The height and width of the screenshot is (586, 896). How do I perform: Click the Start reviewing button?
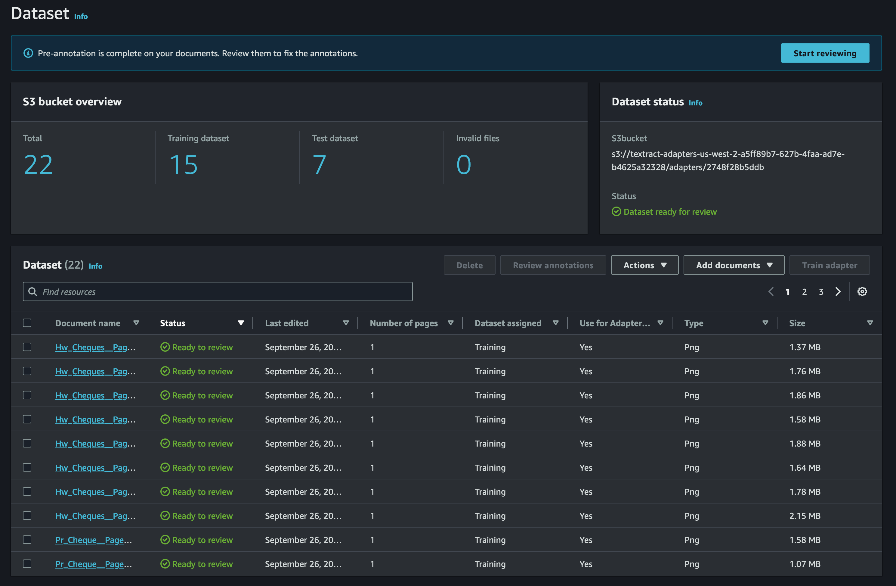pyautogui.click(x=824, y=53)
